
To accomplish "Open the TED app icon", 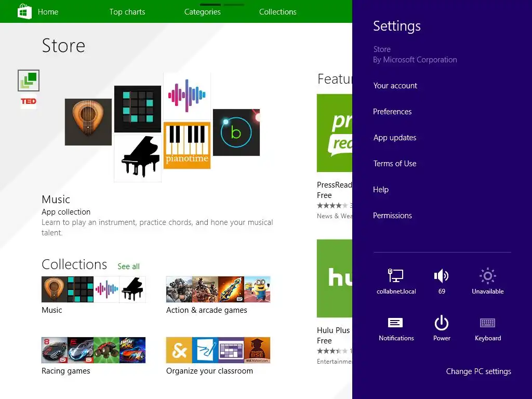I will click(29, 101).
